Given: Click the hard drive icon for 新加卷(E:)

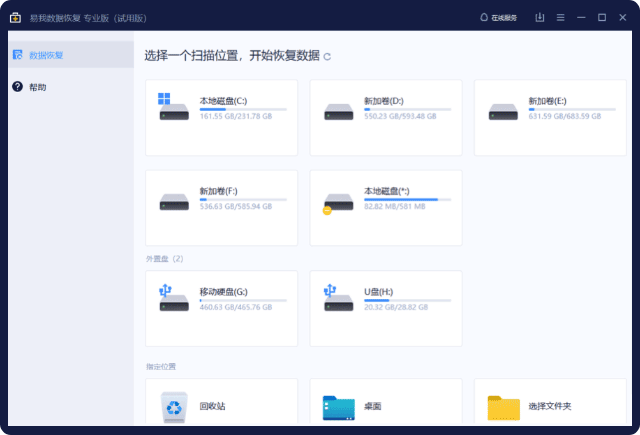Looking at the screenshot, I should [x=503, y=112].
